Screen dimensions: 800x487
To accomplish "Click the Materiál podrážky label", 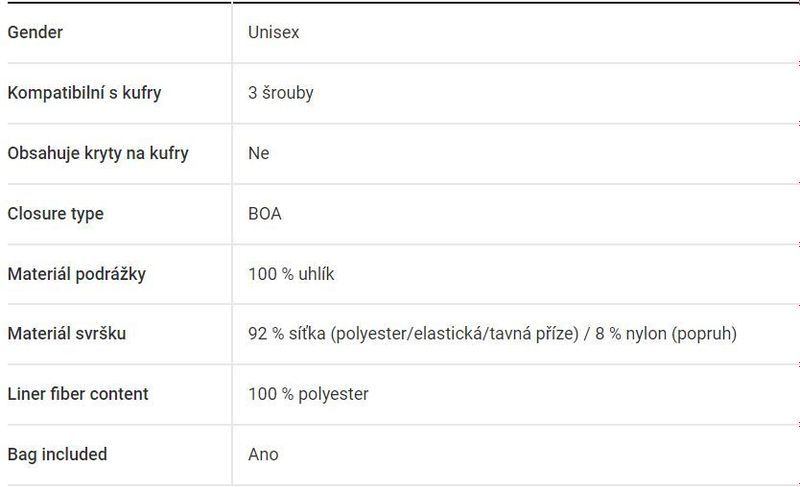I will coord(77,274).
